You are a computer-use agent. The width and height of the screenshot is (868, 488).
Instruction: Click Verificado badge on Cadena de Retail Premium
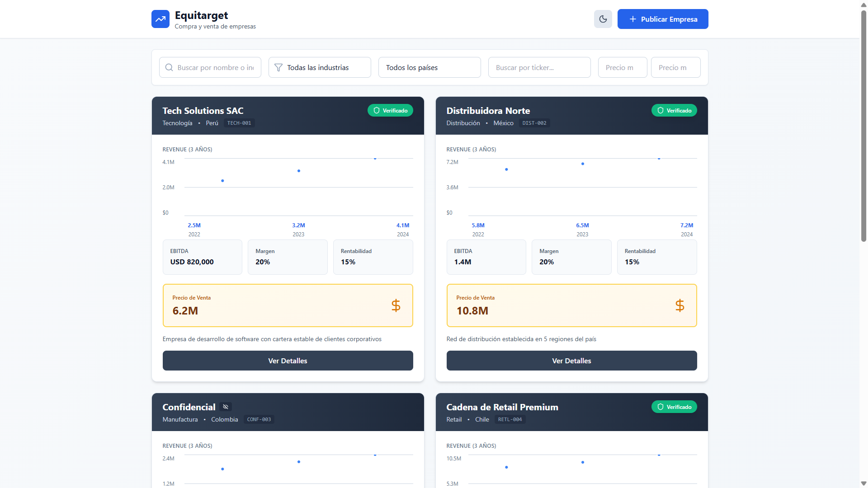(x=674, y=407)
